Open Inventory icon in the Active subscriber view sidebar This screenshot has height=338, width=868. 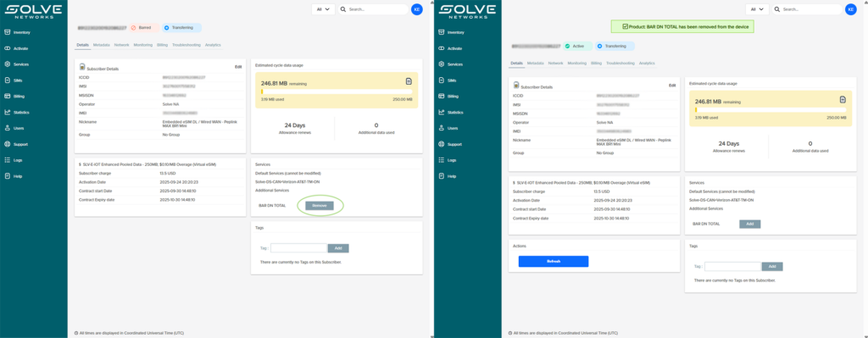coord(441,33)
